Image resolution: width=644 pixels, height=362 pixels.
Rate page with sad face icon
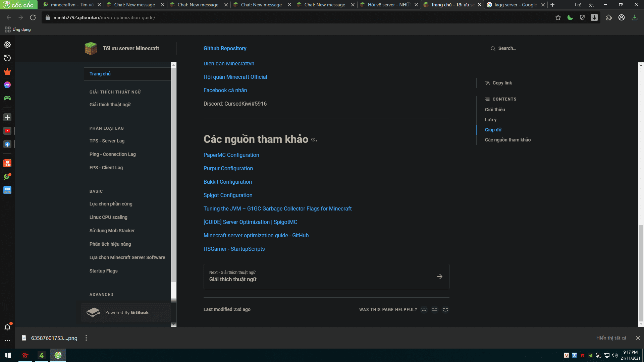point(424,310)
